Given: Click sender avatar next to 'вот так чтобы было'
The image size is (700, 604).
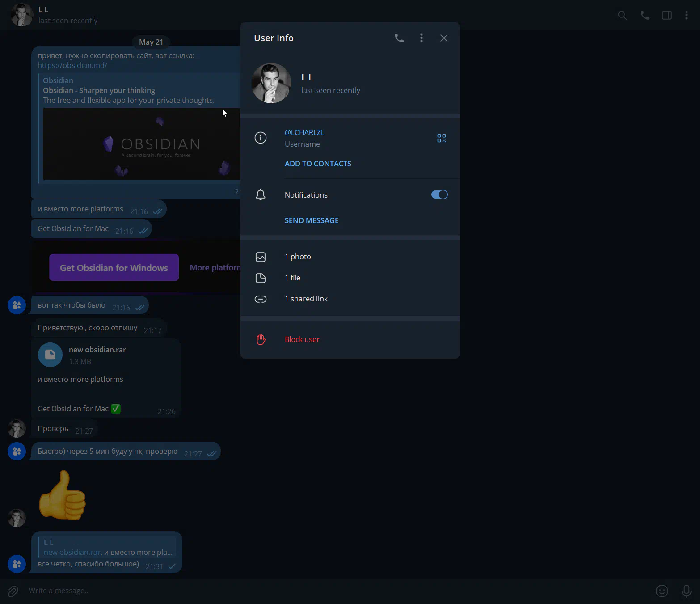Looking at the screenshot, I should point(17,305).
